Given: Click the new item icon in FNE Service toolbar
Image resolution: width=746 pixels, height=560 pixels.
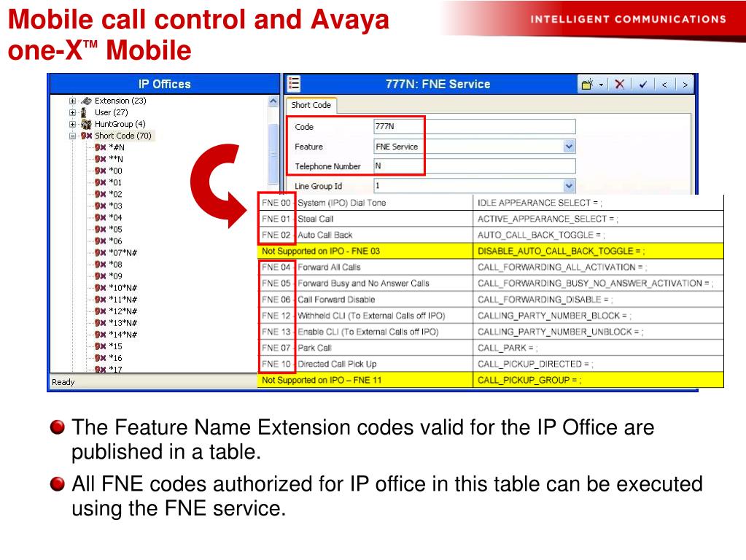Looking at the screenshot, I should 587,84.
